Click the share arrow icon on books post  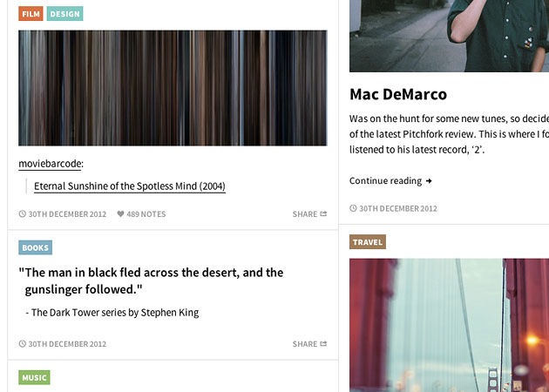[323, 344]
